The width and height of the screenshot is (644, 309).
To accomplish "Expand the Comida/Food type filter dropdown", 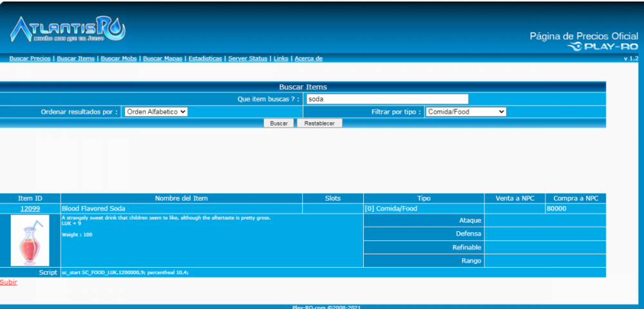I will point(466,111).
